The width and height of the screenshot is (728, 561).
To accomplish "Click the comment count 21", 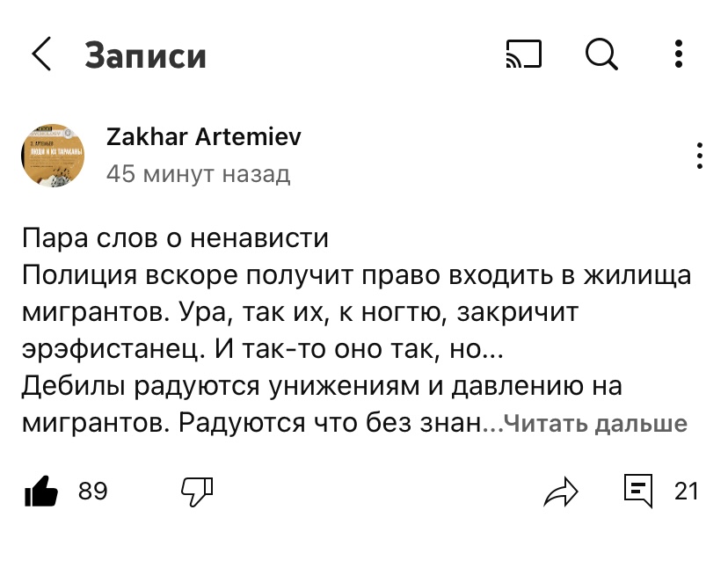I will point(686,492).
